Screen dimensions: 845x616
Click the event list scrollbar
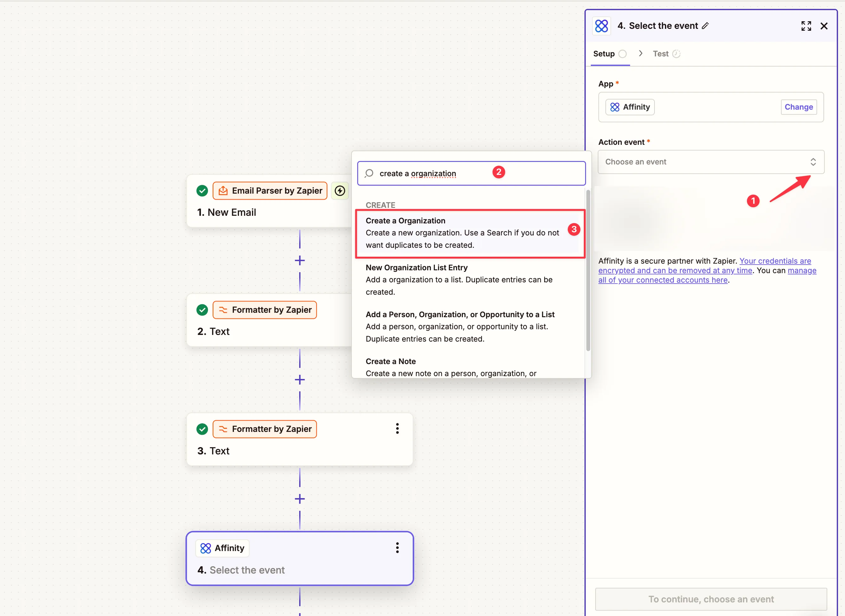coord(588,270)
